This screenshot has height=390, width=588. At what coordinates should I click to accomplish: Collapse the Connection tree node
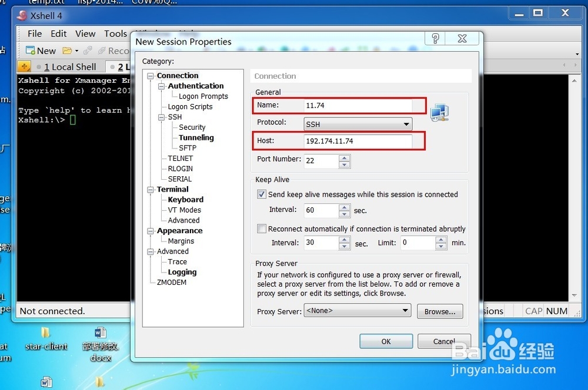coord(151,76)
